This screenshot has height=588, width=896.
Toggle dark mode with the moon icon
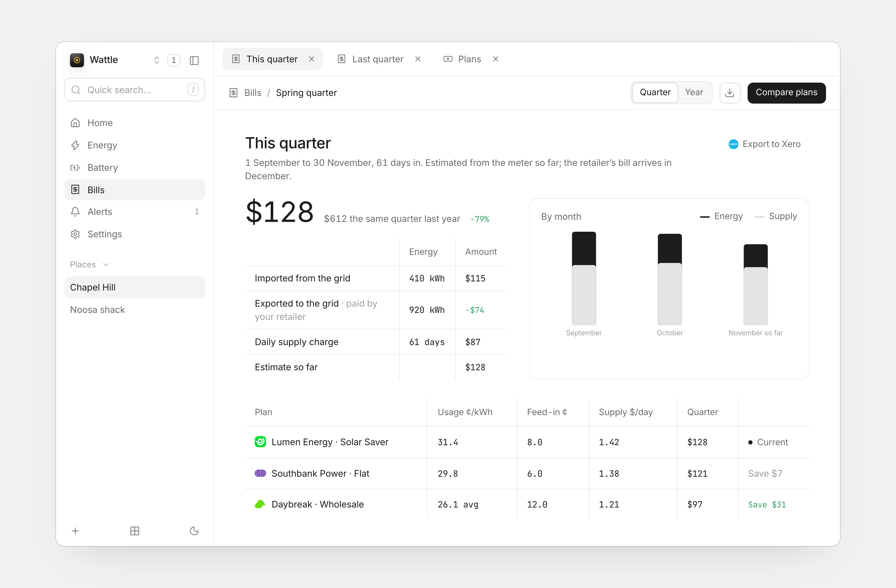click(x=194, y=531)
